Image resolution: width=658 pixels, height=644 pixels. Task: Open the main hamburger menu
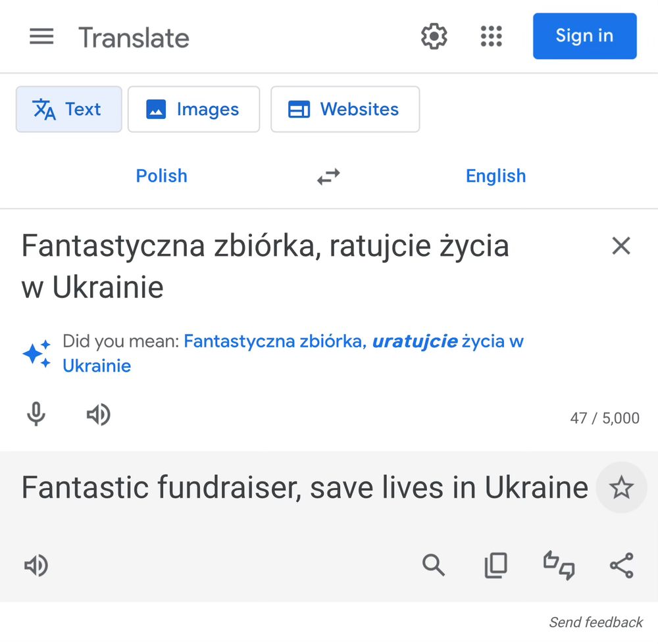pyautogui.click(x=41, y=36)
